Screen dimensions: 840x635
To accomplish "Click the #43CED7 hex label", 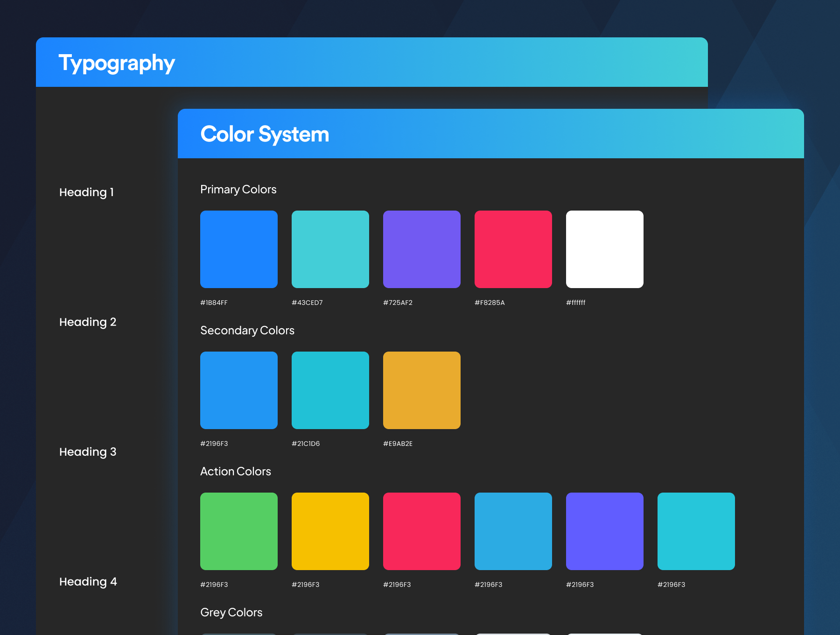I will [307, 303].
